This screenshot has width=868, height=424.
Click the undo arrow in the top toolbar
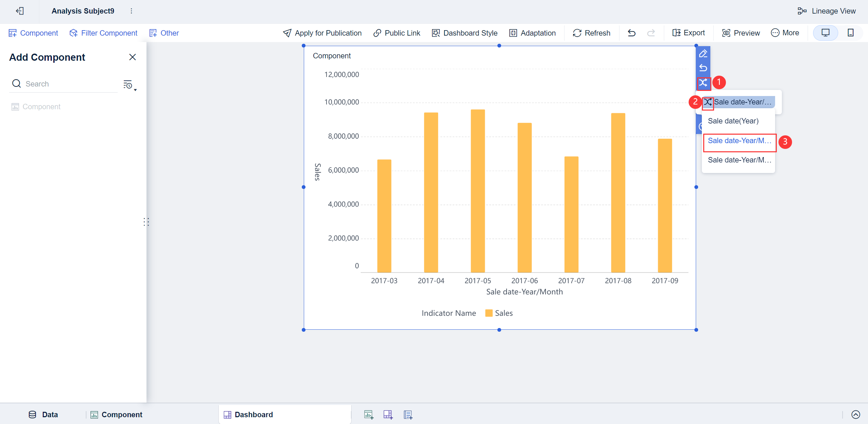tap(631, 33)
